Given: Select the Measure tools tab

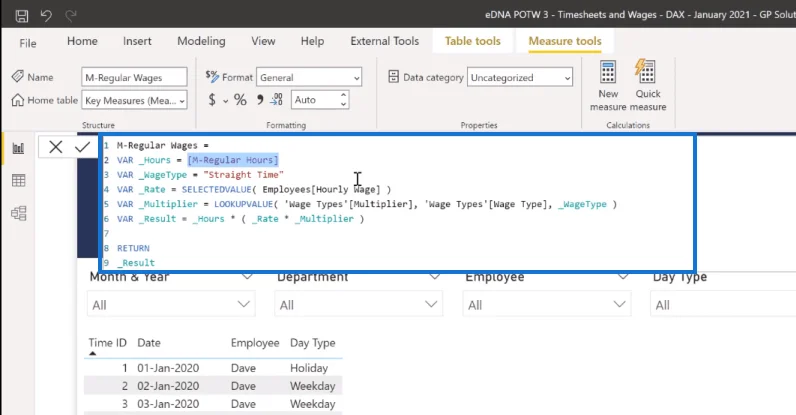Looking at the screenshot, I should click(565, 41).
